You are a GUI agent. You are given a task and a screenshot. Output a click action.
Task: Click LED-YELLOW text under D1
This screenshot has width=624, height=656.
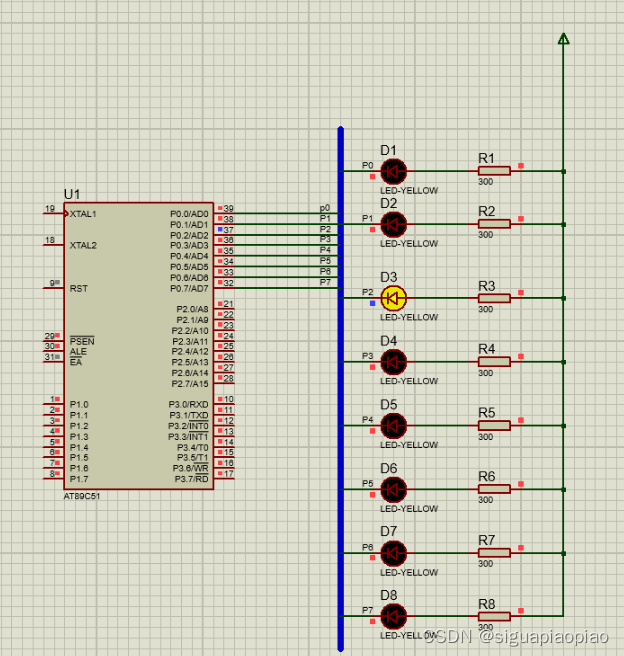point(409,190)
